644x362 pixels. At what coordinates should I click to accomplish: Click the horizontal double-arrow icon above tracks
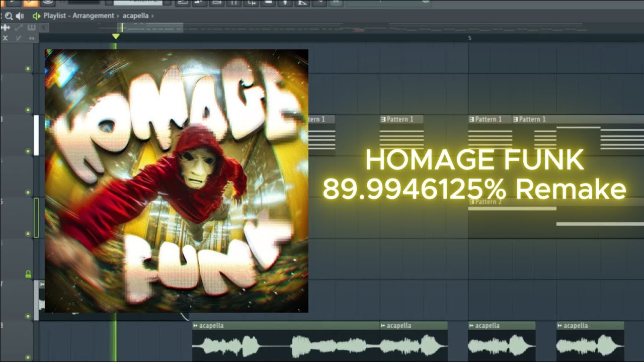(32, 38)
